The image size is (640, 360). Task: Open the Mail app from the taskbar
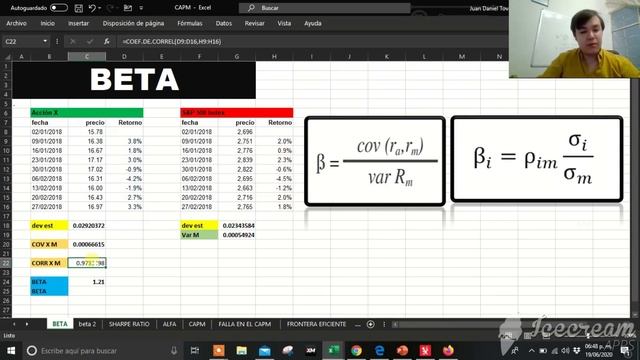click(264, 351)
